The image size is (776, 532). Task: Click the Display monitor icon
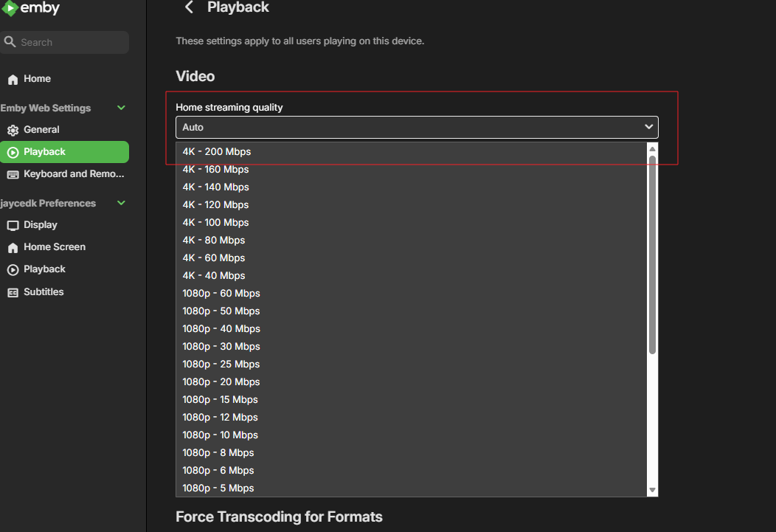click(13, 226)
